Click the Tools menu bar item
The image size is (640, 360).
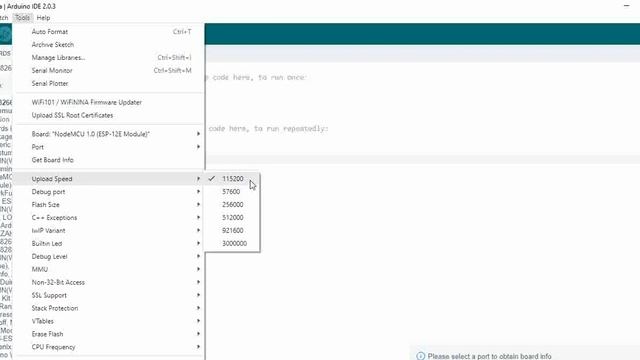coord(22,18)
